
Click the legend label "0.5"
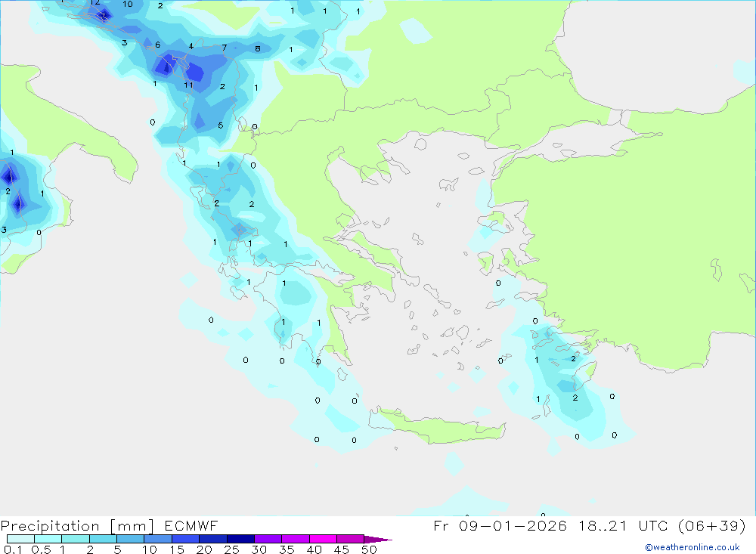pos(41,549)
